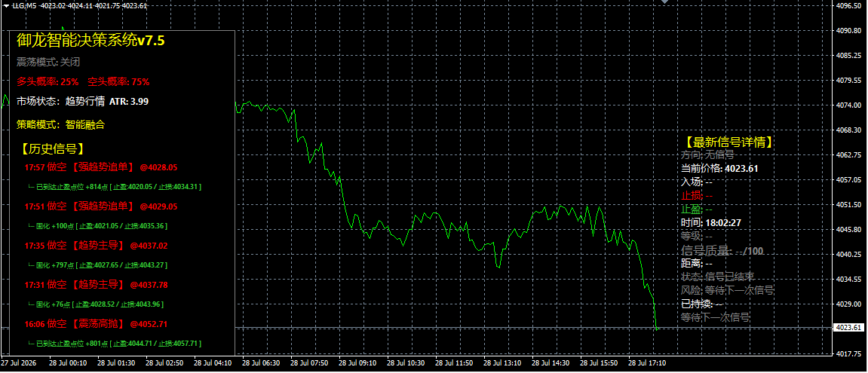The height and width of the screenshot is (373, 868).
Task: Select the 17:31 做空 @4037.78 signal row
Action: 96,284
